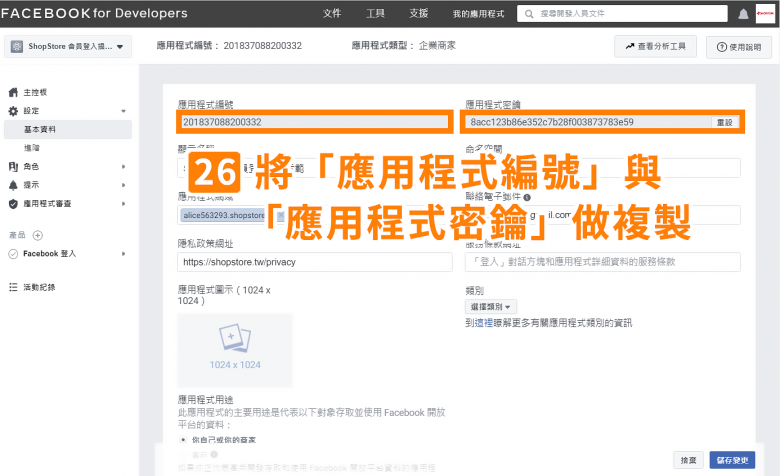This screenshot has width=780, height=476.
Task: Click the 提示 bell icon in sidebar
Action: [x=13, y=185]
